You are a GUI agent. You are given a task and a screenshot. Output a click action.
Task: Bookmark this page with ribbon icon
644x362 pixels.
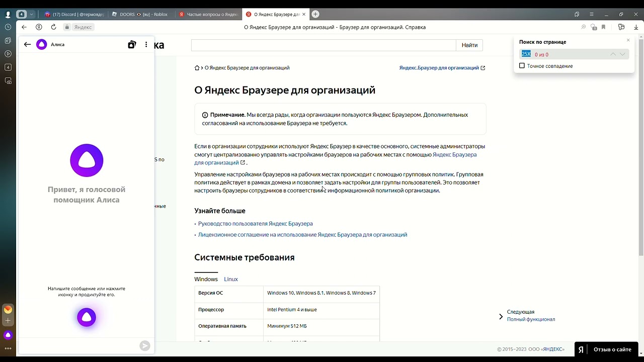click(x=604, y=27)
